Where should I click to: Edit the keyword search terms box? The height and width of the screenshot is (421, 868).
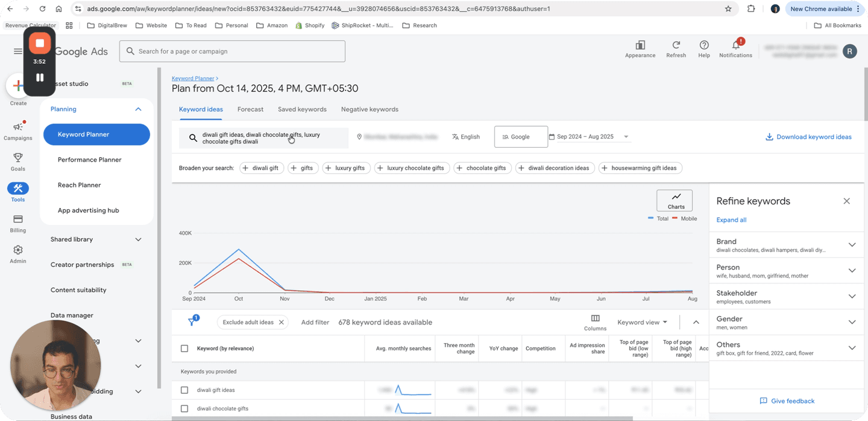[x=263, y=138]
